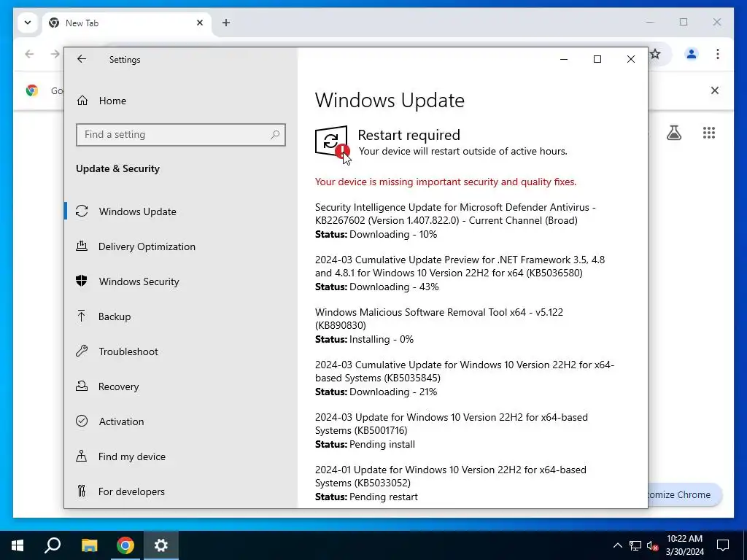Open the Windows Start menu
This screenshot has width=747, height=560.
[x=18, y=545]
